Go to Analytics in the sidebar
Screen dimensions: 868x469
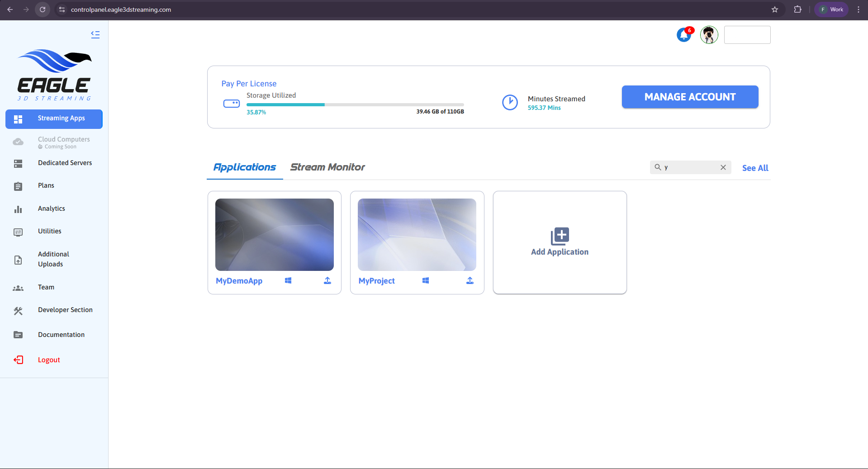[x=52, y=208]
